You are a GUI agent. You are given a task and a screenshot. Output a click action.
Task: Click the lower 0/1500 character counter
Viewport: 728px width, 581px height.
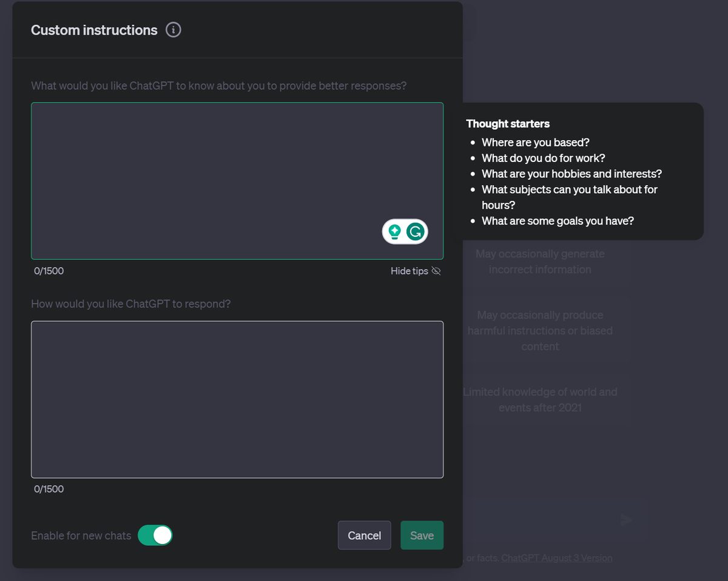point(49,489)
